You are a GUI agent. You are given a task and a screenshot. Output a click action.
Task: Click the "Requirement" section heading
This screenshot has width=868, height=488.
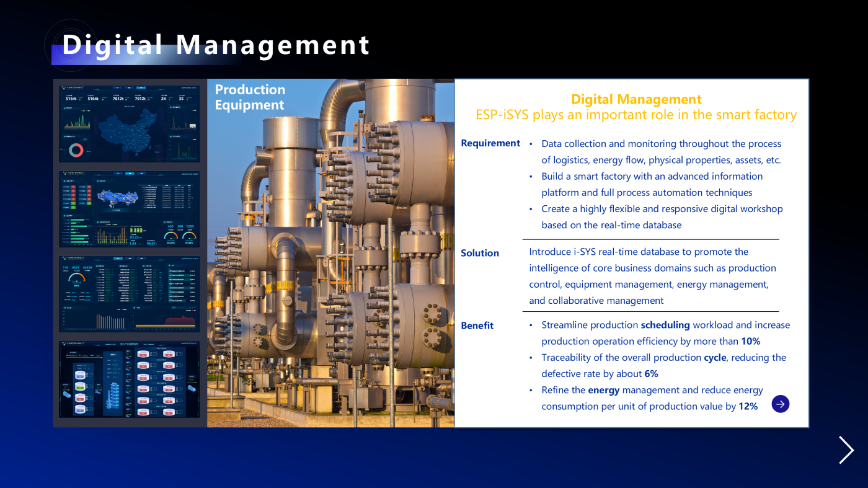point(490,143)
